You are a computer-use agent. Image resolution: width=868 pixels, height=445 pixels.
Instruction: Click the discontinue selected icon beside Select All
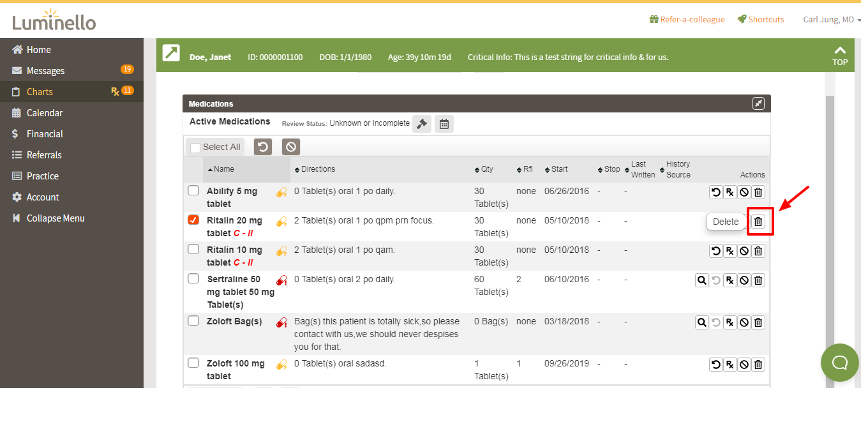(x=291, y=147)
